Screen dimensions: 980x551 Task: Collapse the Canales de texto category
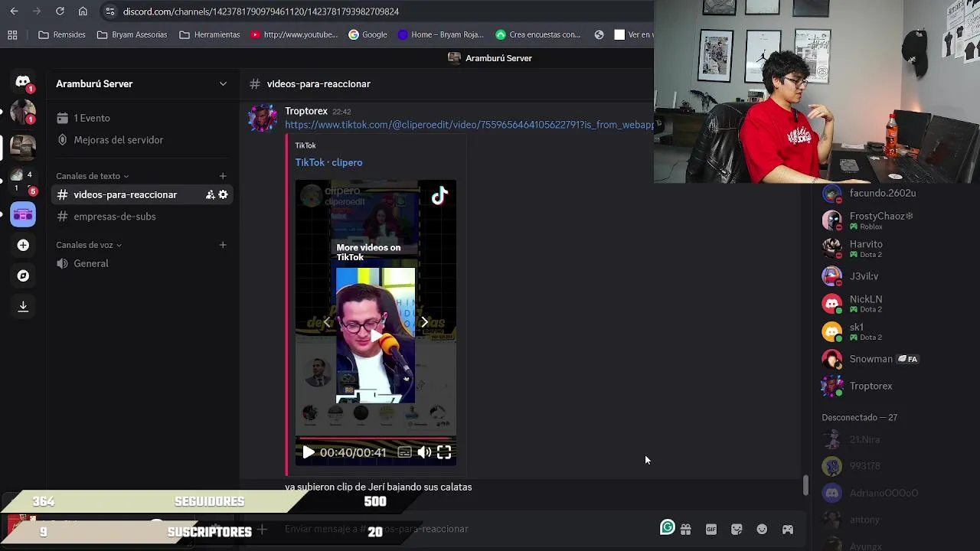(x=92, y=176)
